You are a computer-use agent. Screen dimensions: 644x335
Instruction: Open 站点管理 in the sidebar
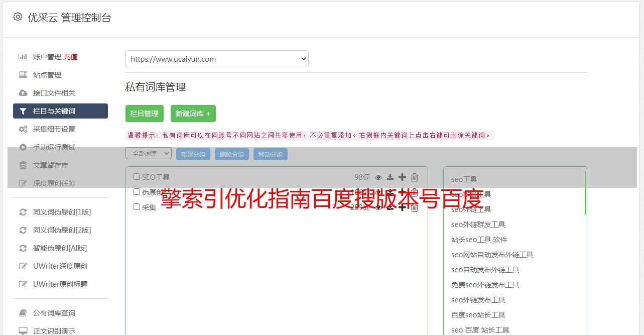[47, 75]
